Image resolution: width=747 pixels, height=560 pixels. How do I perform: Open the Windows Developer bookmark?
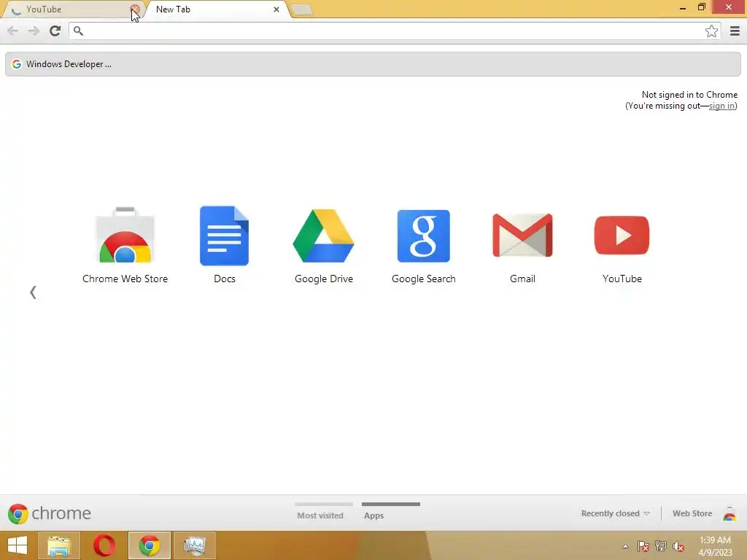tap(62, 64)
